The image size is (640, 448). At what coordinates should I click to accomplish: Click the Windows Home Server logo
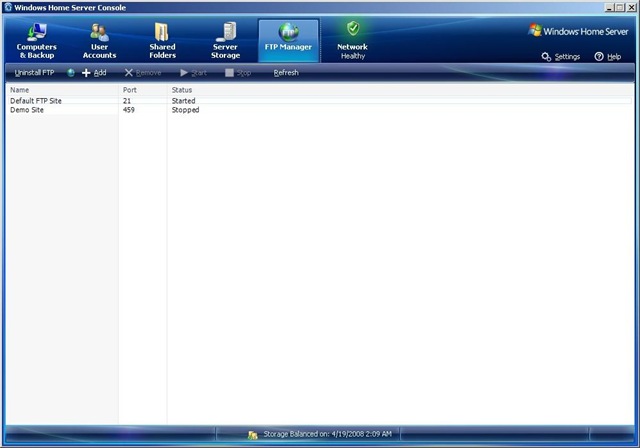(578, 31)
